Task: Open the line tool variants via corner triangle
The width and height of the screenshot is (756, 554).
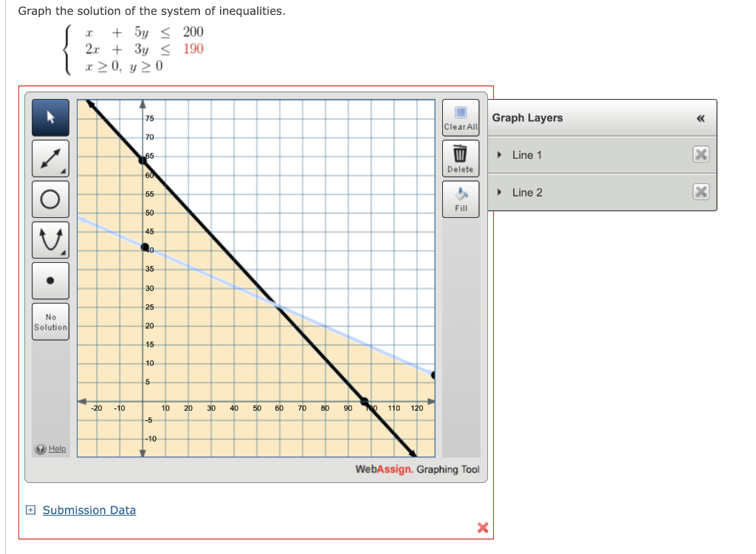Action: [x=63, y=171]
